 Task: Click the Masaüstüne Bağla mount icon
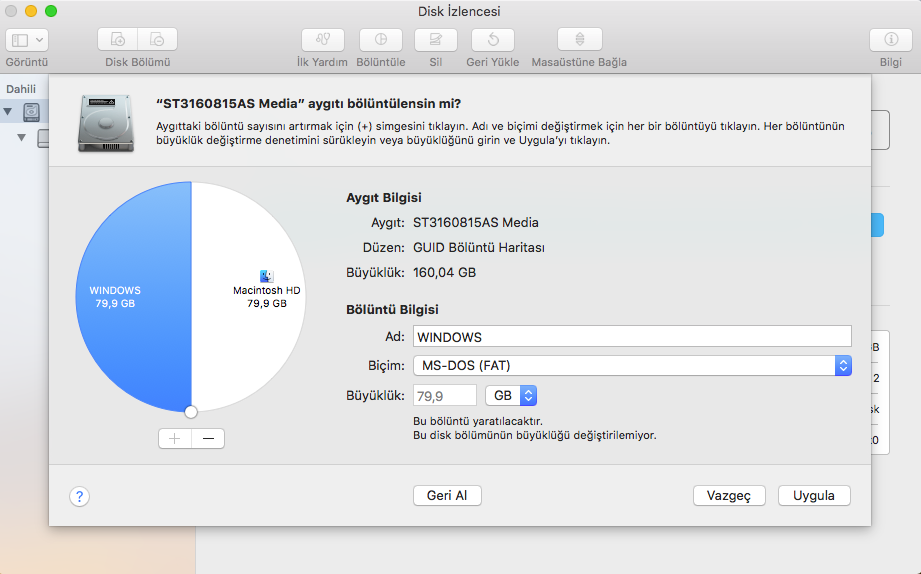[580, 40]
